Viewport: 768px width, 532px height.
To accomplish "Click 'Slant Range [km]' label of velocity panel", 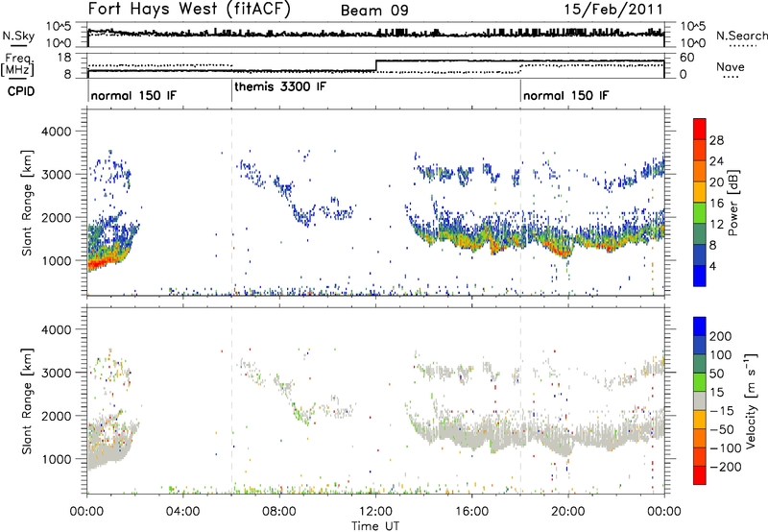I will click(x=27, y=400).
